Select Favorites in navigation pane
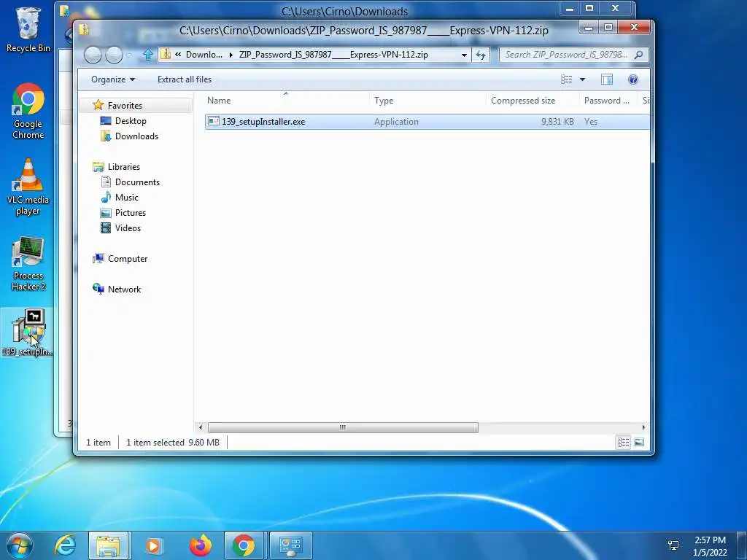This screenshot has width=747, height=560. pyautogui.click(x=125, y=105)
